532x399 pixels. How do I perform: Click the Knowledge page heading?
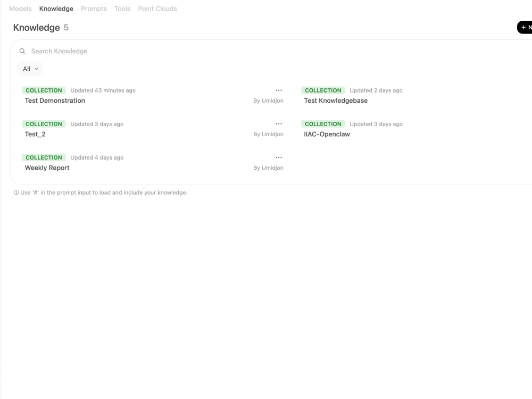(x=36, y=28)
